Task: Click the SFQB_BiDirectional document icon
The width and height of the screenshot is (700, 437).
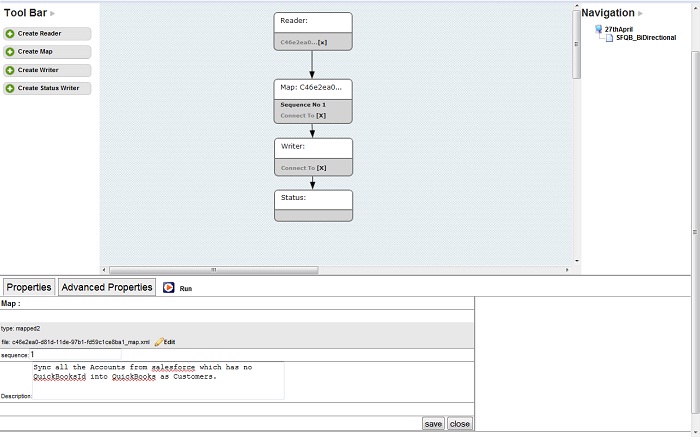Action: (609, 38)
